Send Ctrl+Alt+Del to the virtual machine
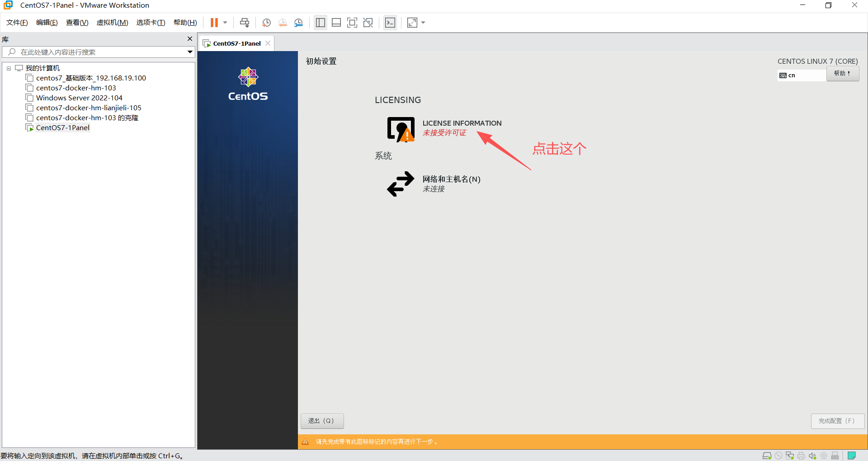This screenshot has height=461, width=868. click(245, 23)
